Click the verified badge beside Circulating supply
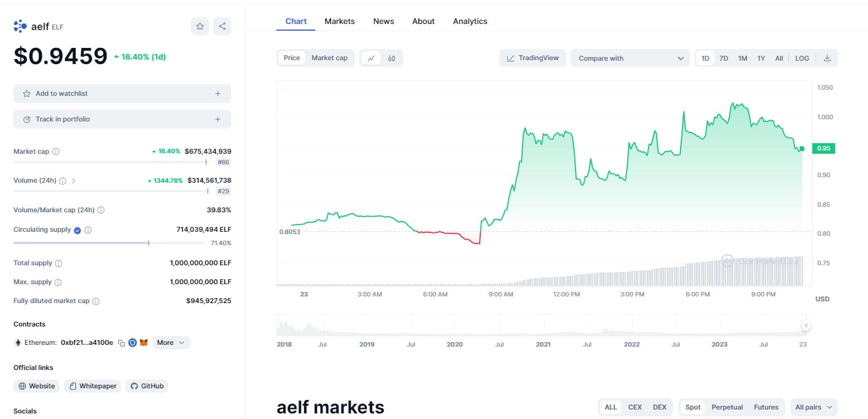The width and height of the screenshot is (868, 419). (x=77, y=230)
